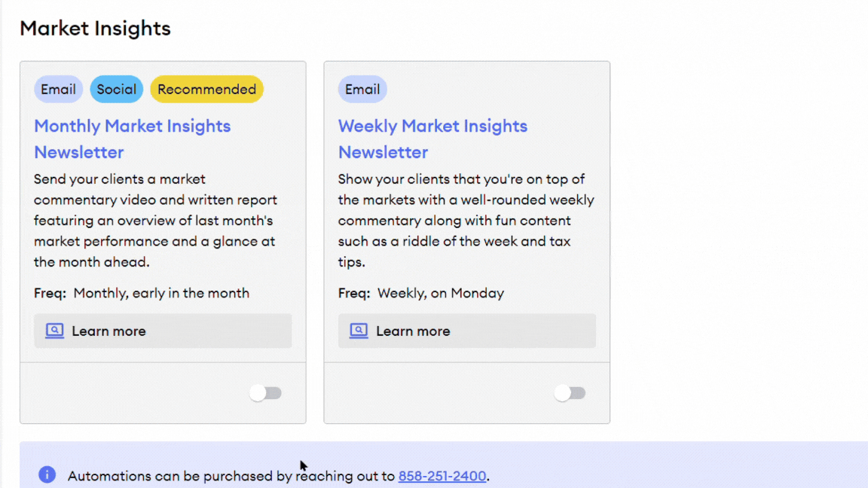Screen dimensions: 868x488
Task: Click the preview icon inside Weekly's Learn more button
Action: (x=359, y=331)
